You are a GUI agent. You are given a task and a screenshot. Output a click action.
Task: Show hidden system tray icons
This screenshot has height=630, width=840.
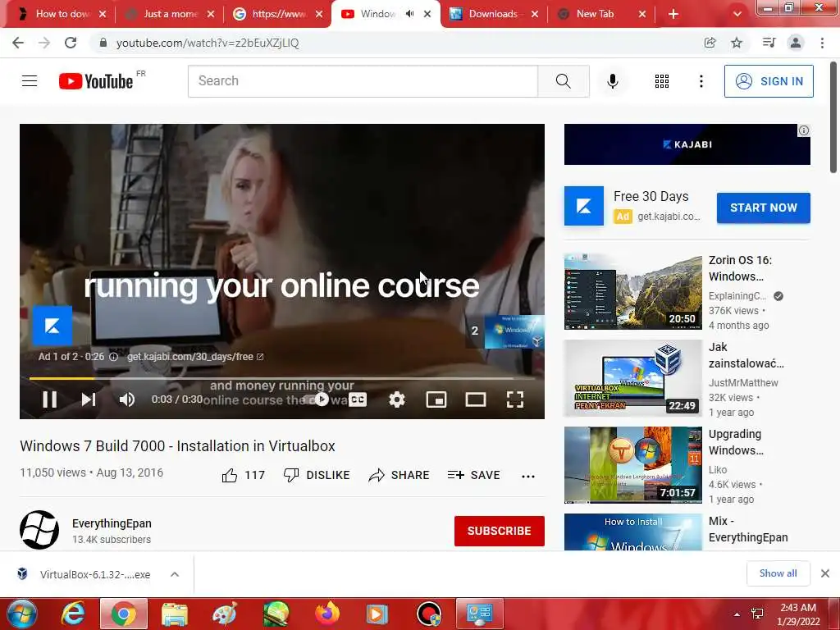(737, 614)
